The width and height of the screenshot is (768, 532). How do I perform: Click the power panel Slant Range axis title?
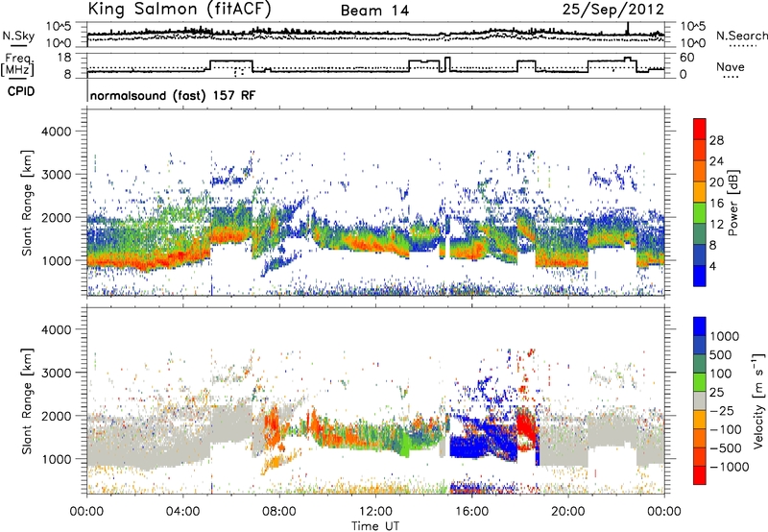click(x=28, y=203)
